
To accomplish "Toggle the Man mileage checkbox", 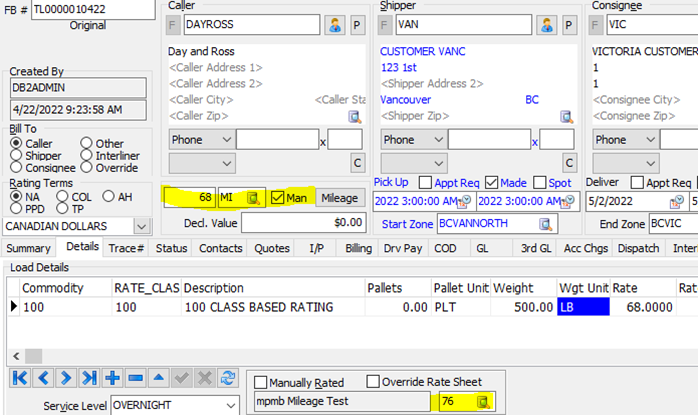I will (x=277, y=197).
